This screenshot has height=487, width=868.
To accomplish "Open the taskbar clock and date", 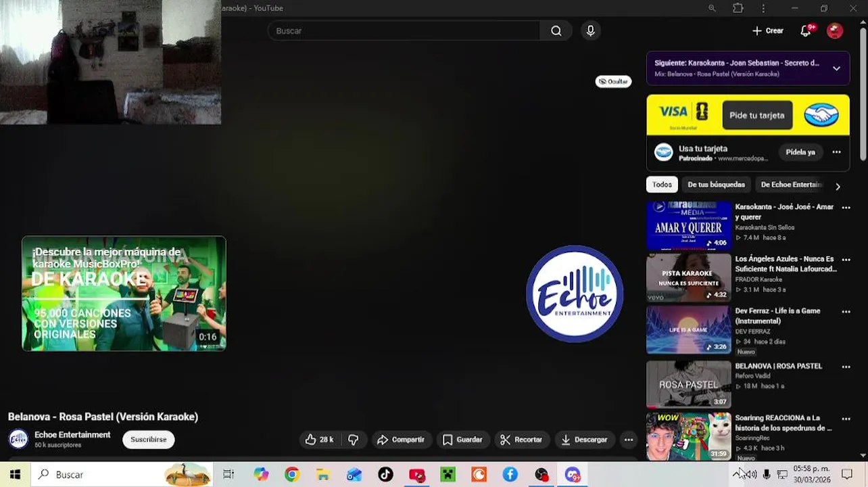I will [x=811, y=474].
